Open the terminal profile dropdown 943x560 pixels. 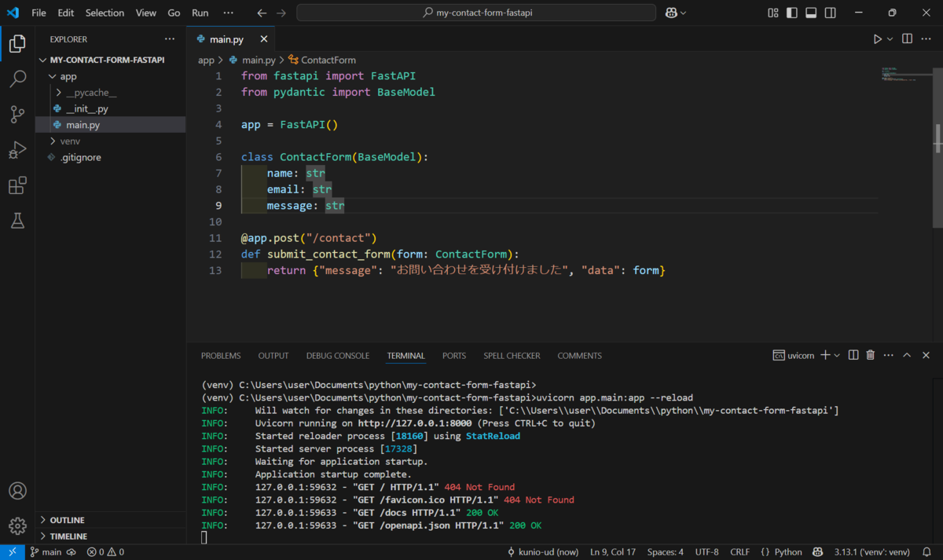click(836, 354)
